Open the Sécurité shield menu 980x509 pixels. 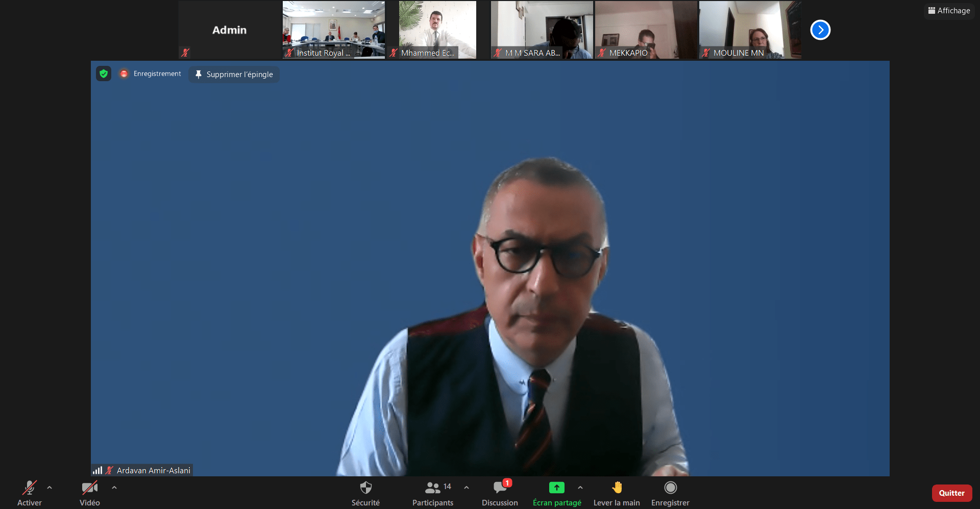[365, 493]
